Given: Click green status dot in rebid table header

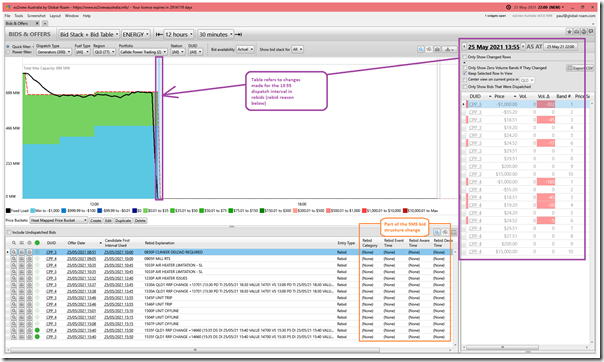Looking at the screenshot, I should (x=37, y=243).
